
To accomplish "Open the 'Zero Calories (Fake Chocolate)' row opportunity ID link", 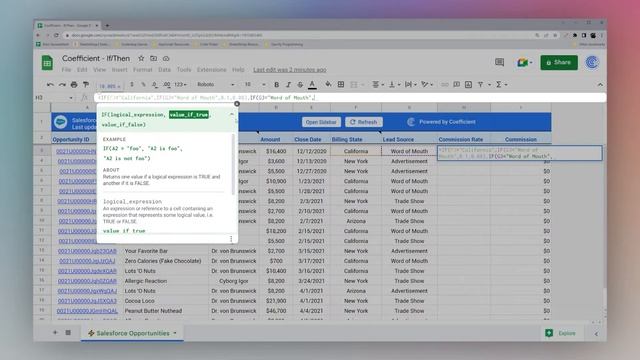I will pyautogui.click(x=87, y=261).
